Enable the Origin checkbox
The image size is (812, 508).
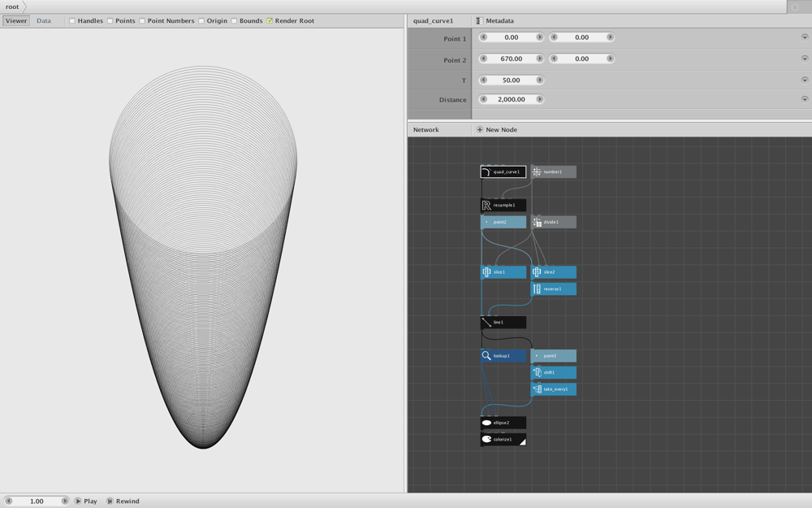[x=201, y=21]
